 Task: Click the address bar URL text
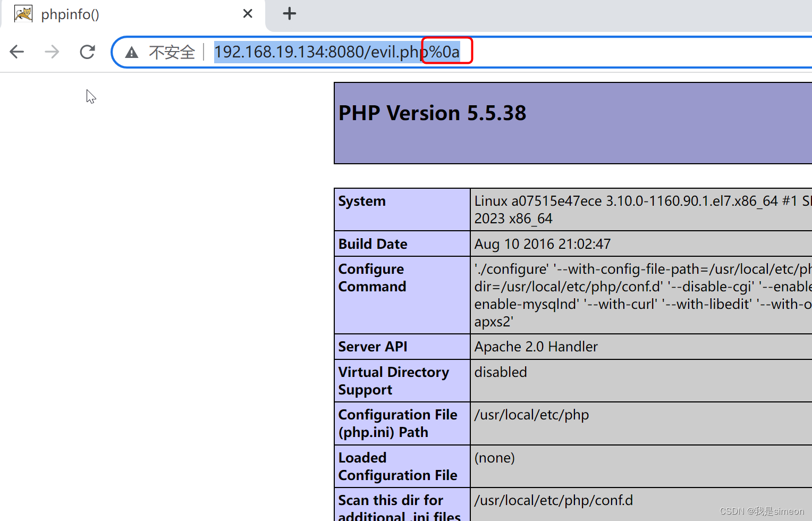tap(337, 52)
